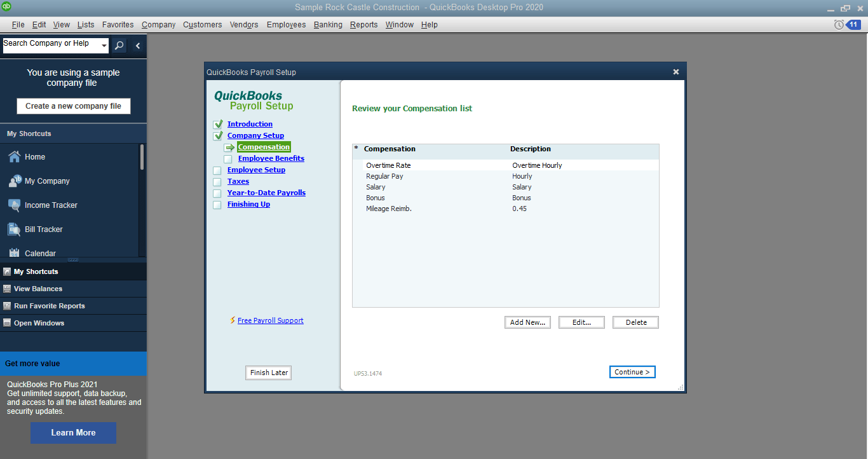Open Home shortcut icon
The height and width of the screenshot is (459, 868).
(14, 156)
